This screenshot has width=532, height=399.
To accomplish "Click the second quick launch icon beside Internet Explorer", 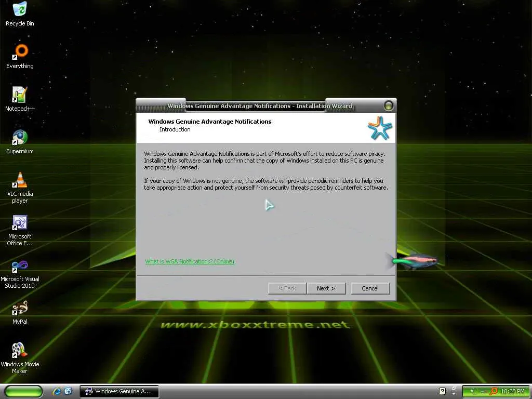I will pos(68,391).
